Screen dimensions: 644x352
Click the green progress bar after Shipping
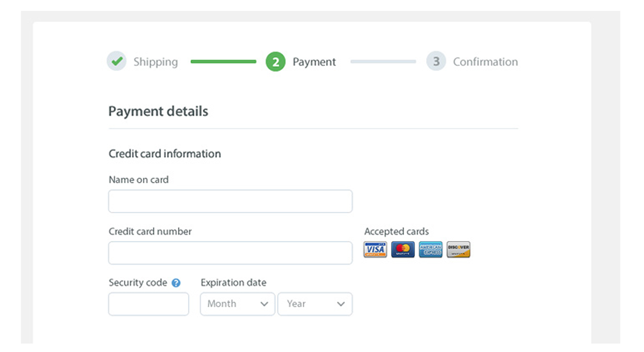pyautogui.click(x=223, y=62)
